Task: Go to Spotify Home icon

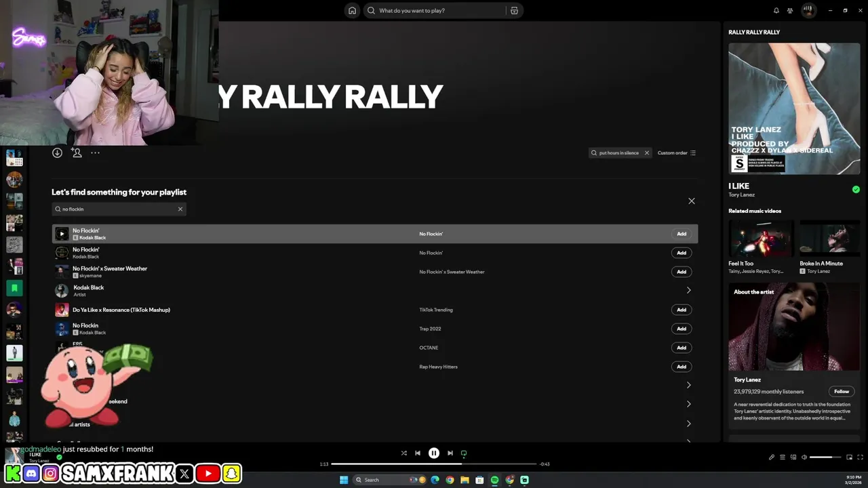Action: pyautogui.click(x=352, y=10)
